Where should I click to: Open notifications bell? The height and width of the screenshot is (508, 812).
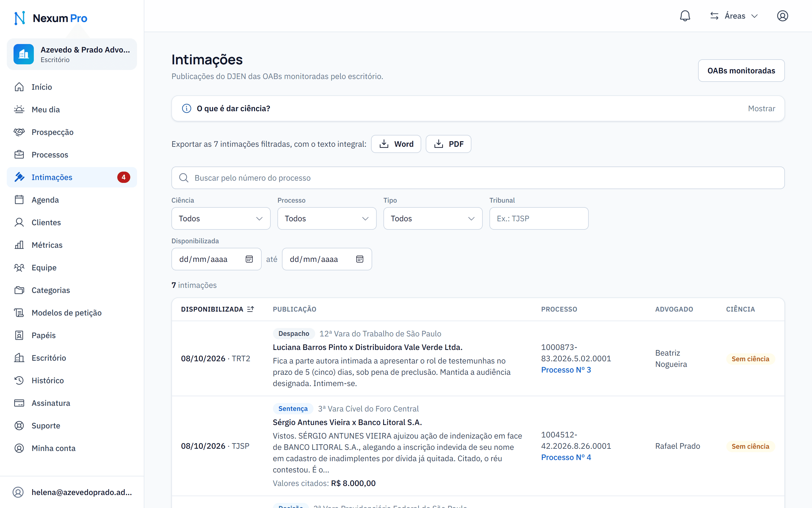(x=685, y=16)
